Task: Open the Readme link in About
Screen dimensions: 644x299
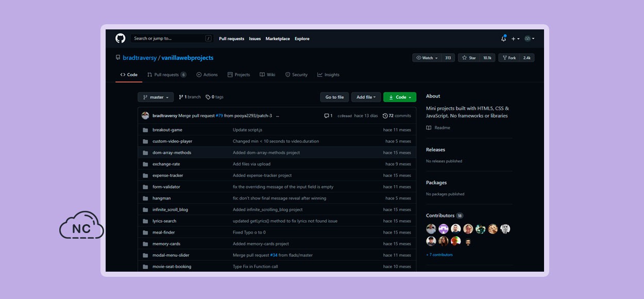Action: tap(438, 128)
